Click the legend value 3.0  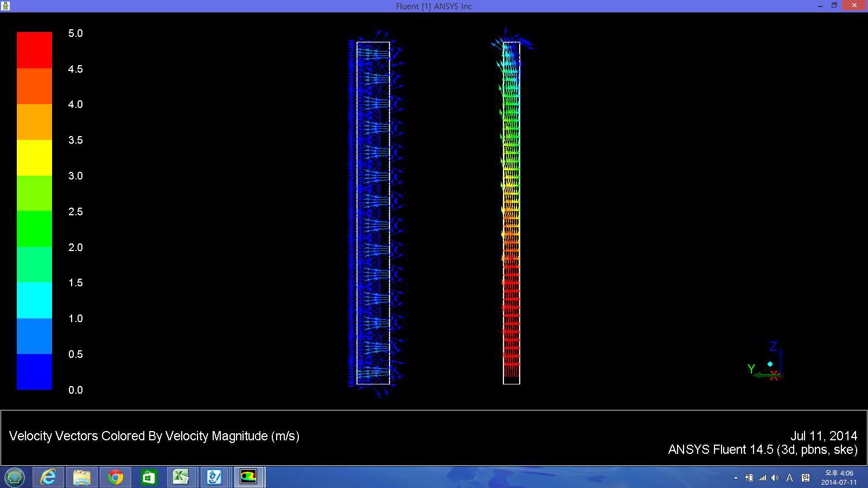tap(75, 176)
